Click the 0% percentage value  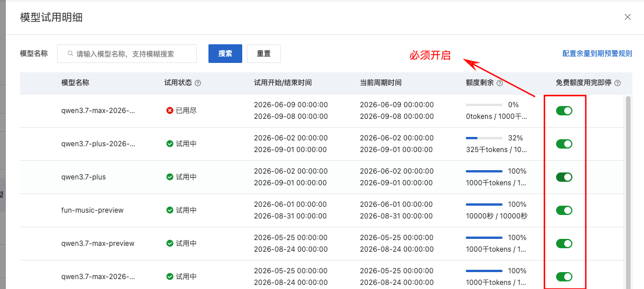(x=514, y=104)
